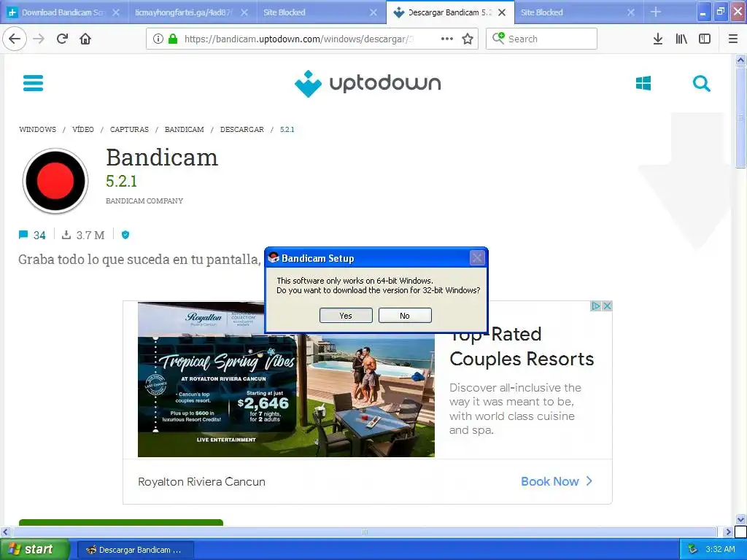Click the Bandicam red record app icon
This screenshot has width=747, height=560.
(55, 181)
